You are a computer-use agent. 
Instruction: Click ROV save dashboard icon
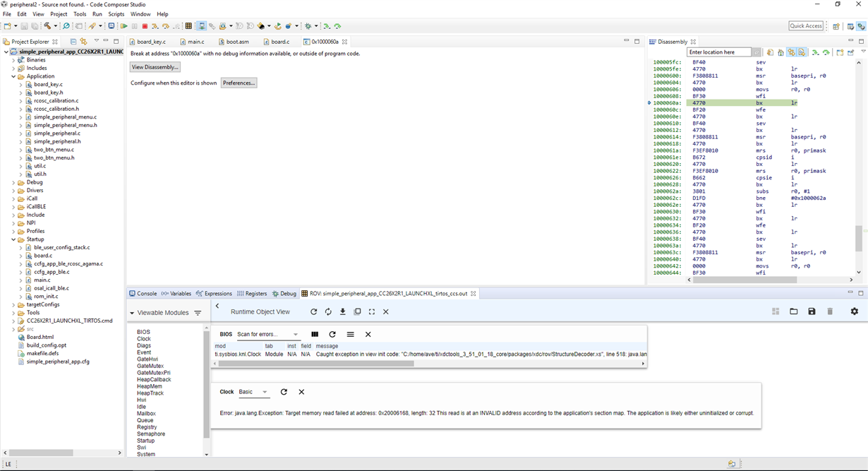pos(812,311)
